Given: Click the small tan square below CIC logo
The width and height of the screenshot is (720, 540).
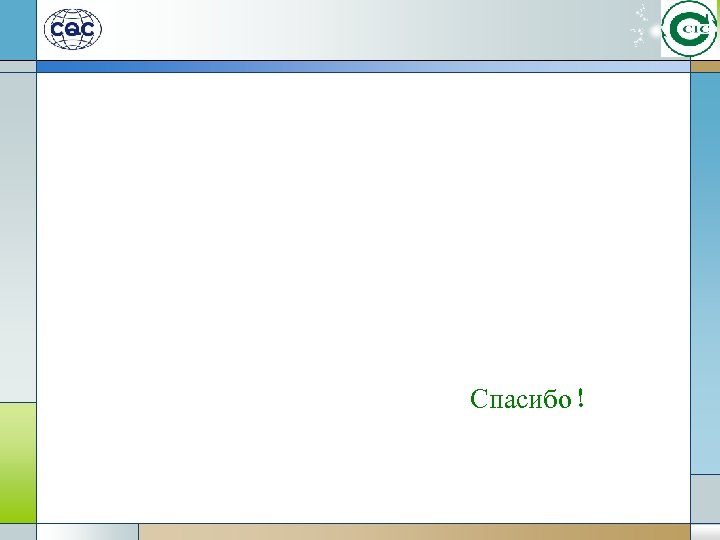Looking at the screenshot, I should click(705, 67).
